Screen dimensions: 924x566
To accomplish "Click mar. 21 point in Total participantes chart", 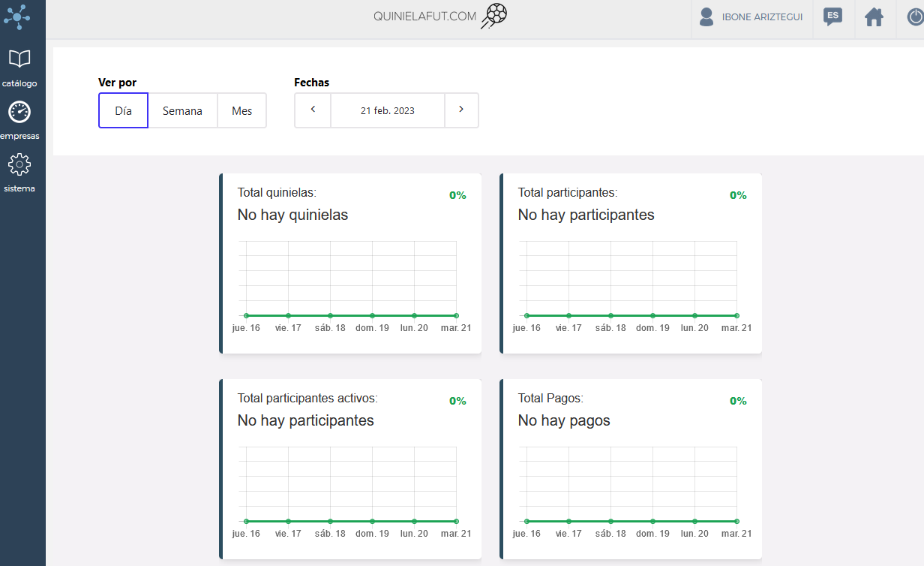I will (x=736, y=315).
